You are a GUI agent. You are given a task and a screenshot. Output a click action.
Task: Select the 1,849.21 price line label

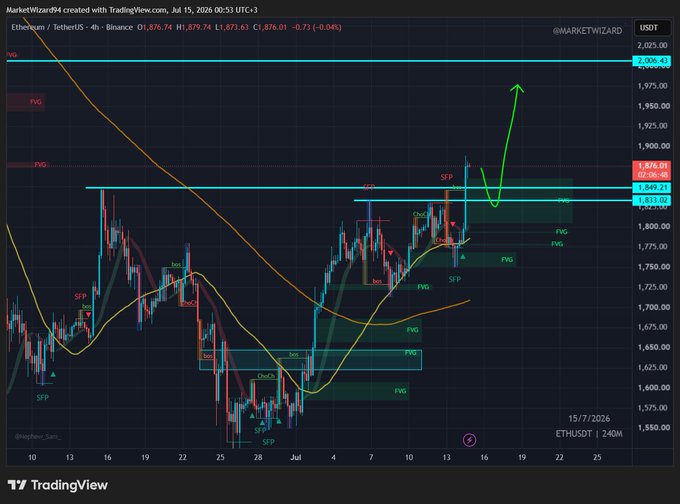click(651, 187)
